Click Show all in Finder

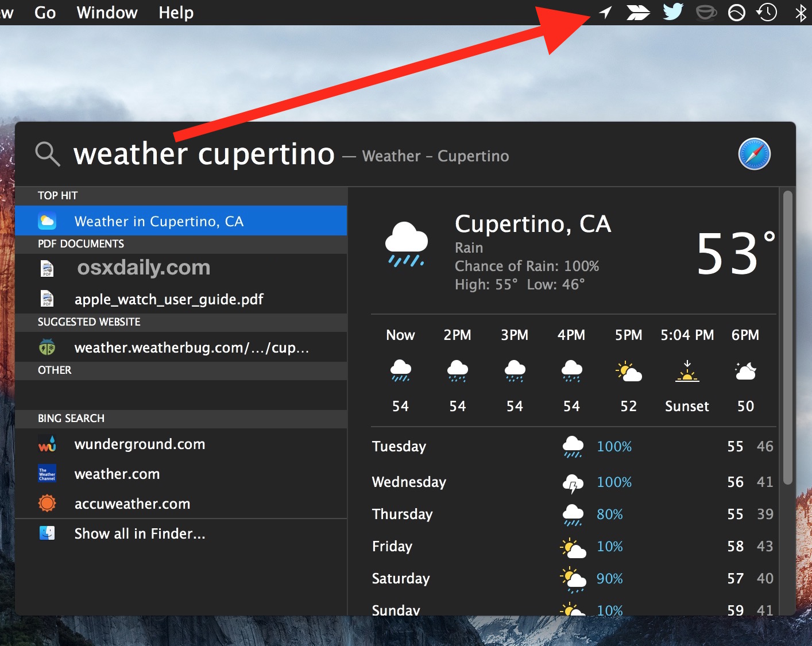(x=140, y=533)
